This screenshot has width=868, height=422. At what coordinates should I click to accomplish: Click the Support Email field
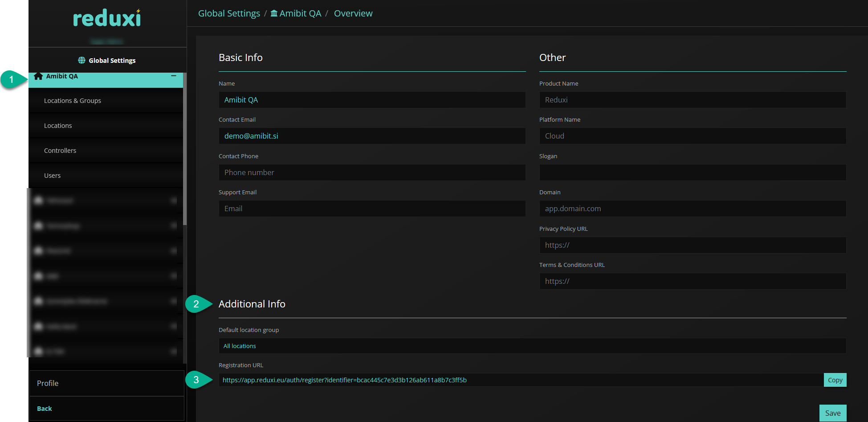(x=372, y=209)
